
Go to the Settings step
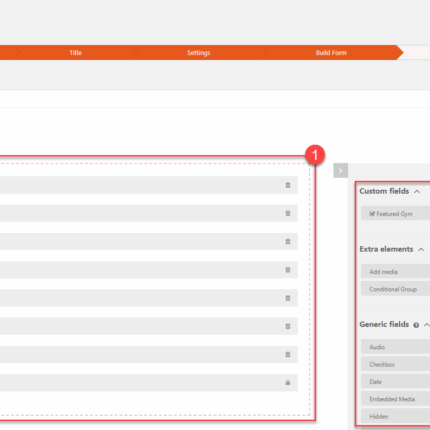click(x=199, y=53)
